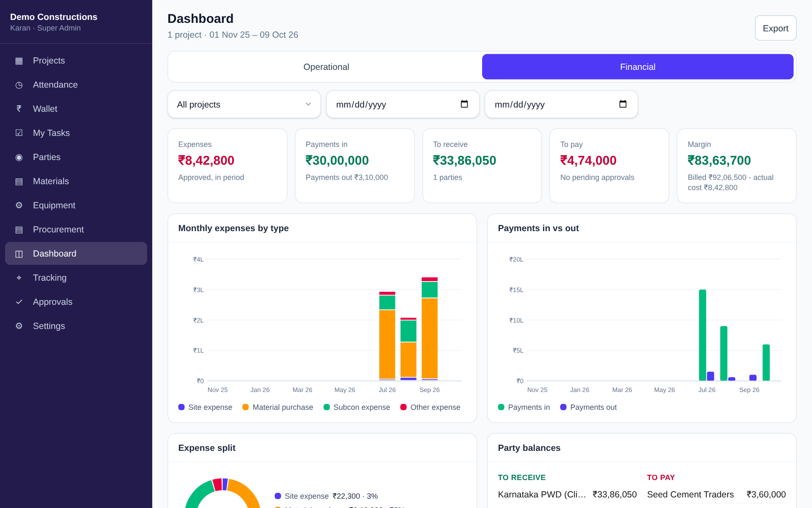Image resolution: width=812 pixels, height=508 pixels.
Task: Click the Approvals checkmark icon
Action: point(19,302)
